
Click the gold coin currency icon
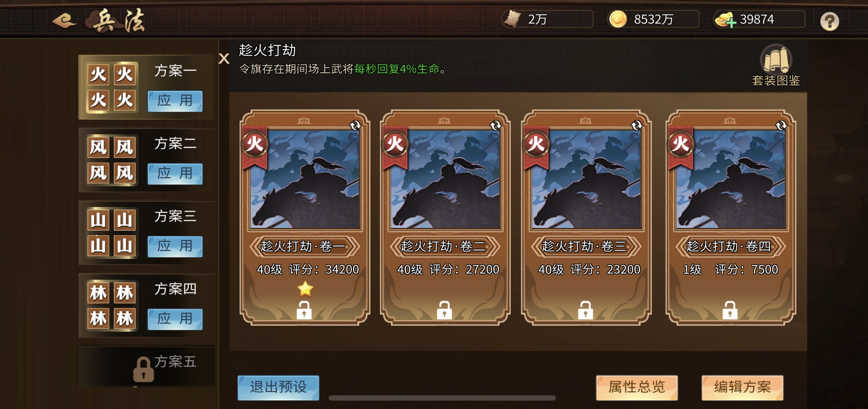tap(618, 19)
